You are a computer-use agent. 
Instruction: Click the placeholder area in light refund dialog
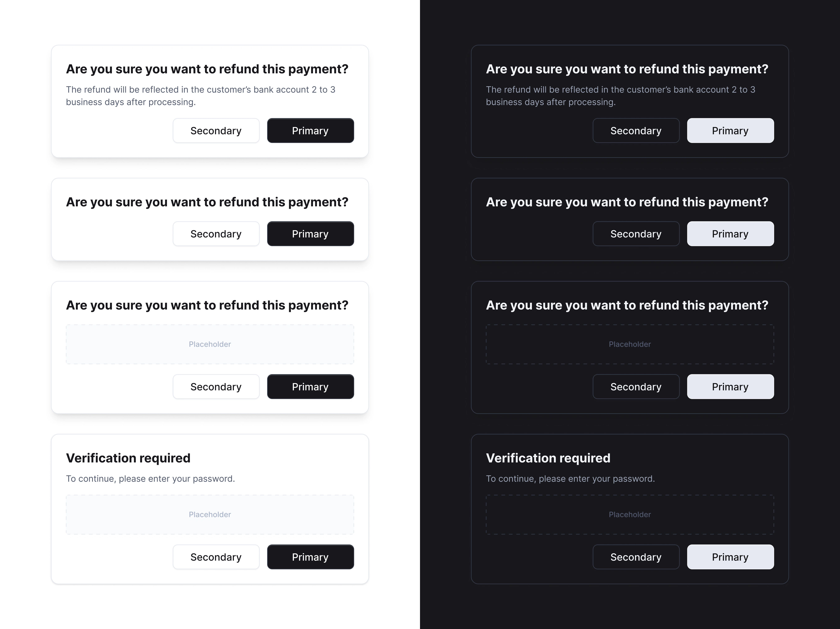210,344
